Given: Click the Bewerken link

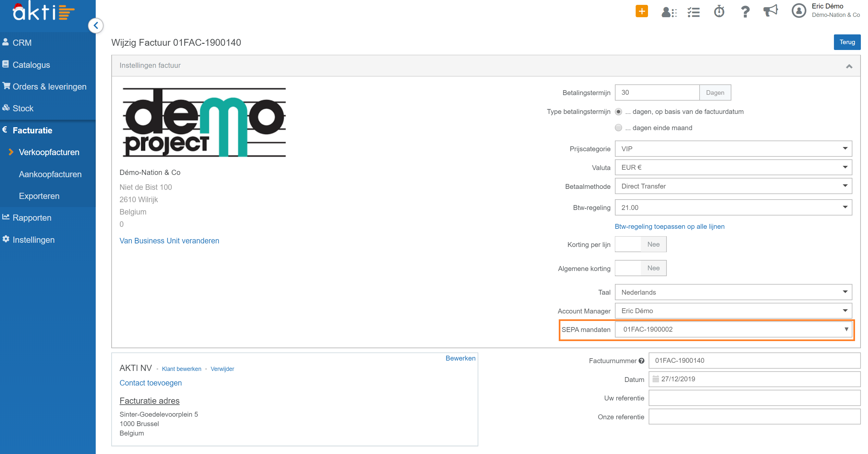Looking at the screenshot, I should click(x=460, y=358).
